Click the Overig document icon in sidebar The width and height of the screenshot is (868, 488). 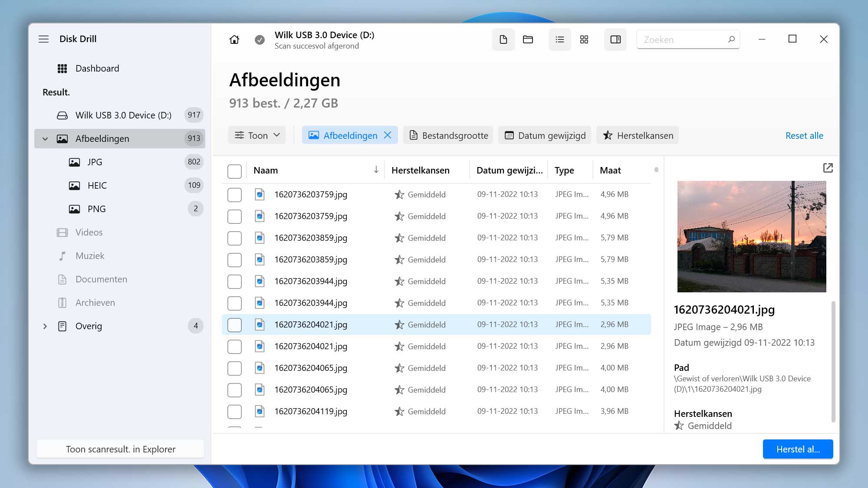[62, 326]
